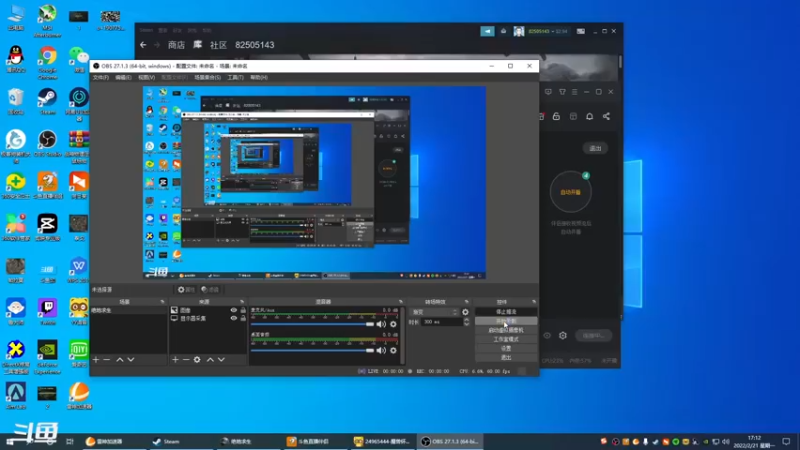Click the bell notification icon in the right panel
This screenshot has height=450, width=800.
[589, 116]
